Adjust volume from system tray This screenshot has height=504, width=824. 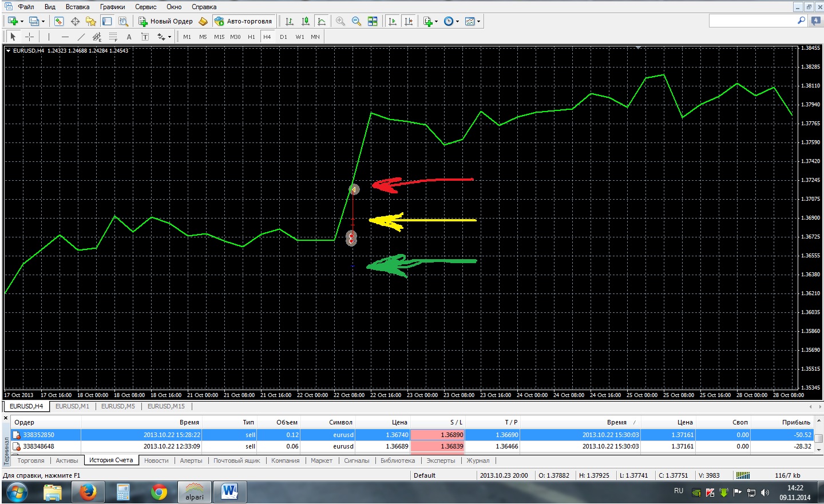[x=765, y=492]
